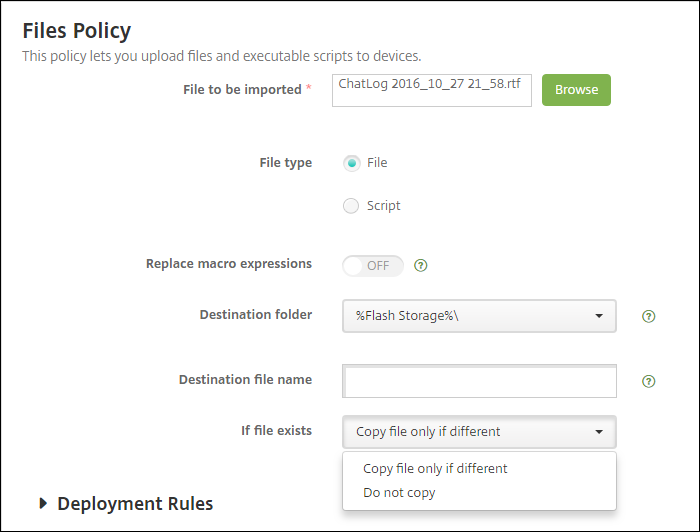Image resolution: width=700 pixels, height=532 pixels.
Task: Open help icon beside Replace macro expressions
Action: (421, 266)
